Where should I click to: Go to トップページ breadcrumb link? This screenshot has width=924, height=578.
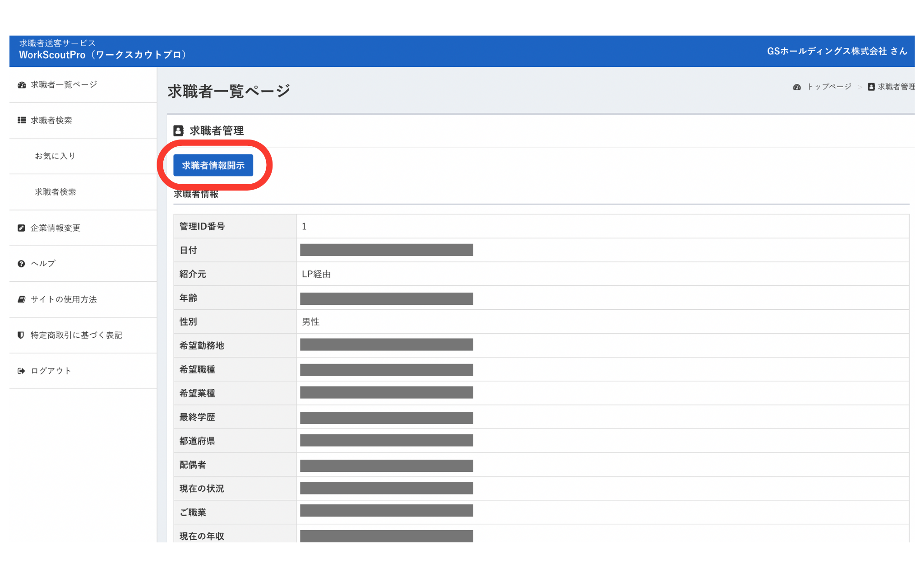(x=829, y=87)
